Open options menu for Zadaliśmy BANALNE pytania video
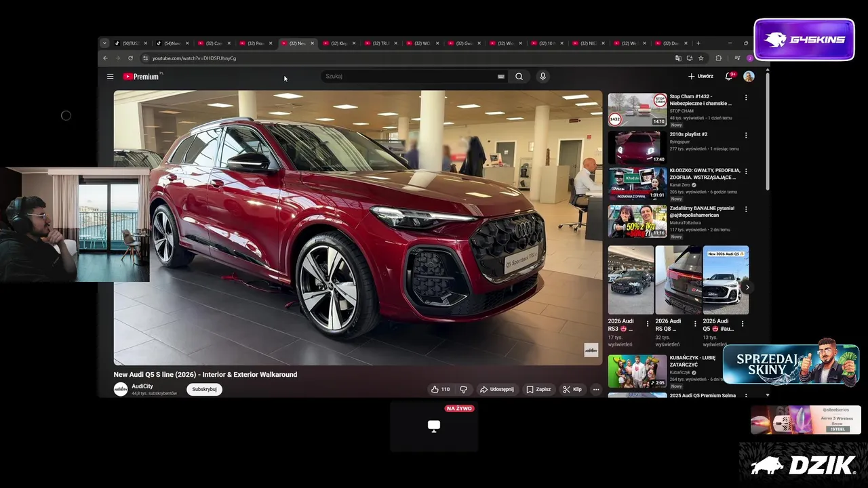This screenshot has height=488, width=868. point(746,209)
